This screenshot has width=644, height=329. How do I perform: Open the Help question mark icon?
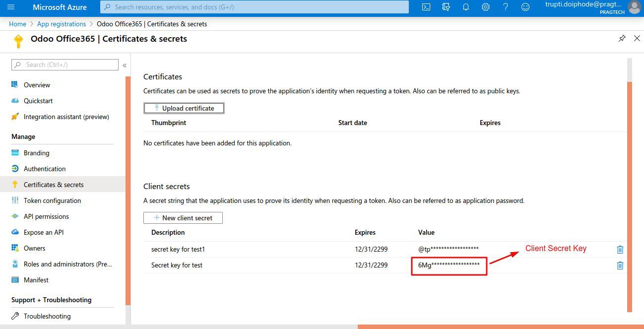506,7
